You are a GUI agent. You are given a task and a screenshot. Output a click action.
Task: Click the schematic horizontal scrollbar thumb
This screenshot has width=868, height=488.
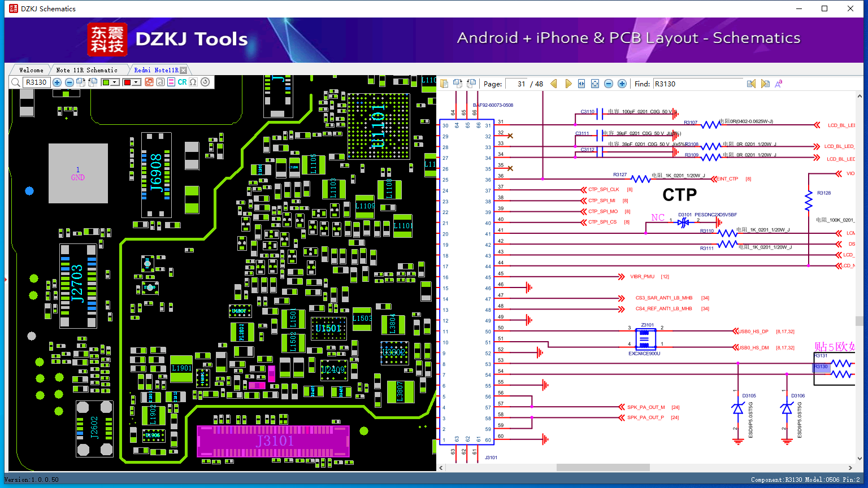coord(603,468)
